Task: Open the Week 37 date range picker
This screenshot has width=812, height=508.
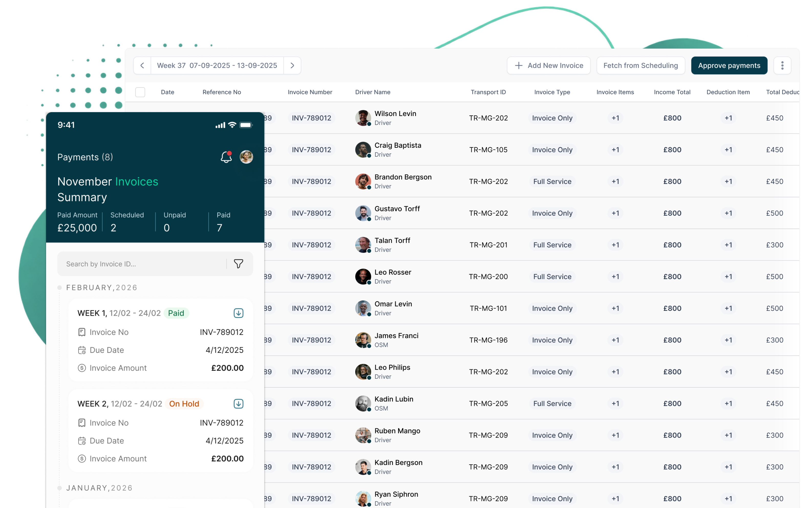Action: point(217,66)
